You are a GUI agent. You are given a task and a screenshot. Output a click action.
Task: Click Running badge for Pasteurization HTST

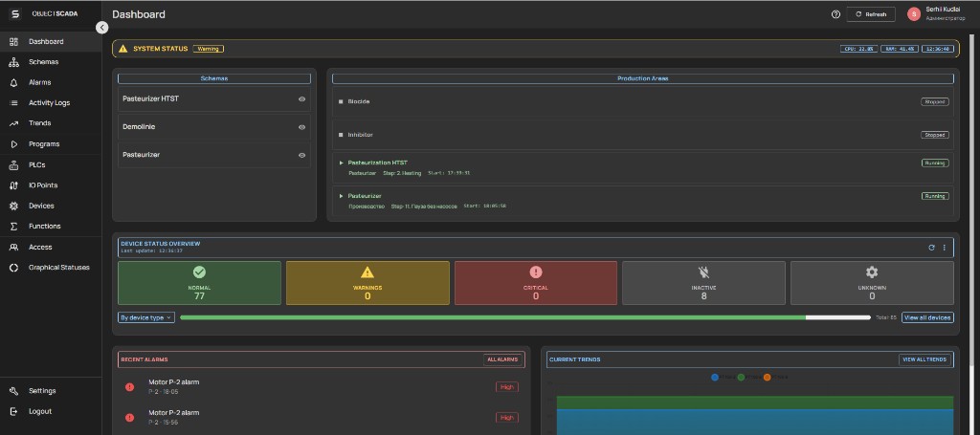pos(935,163)
